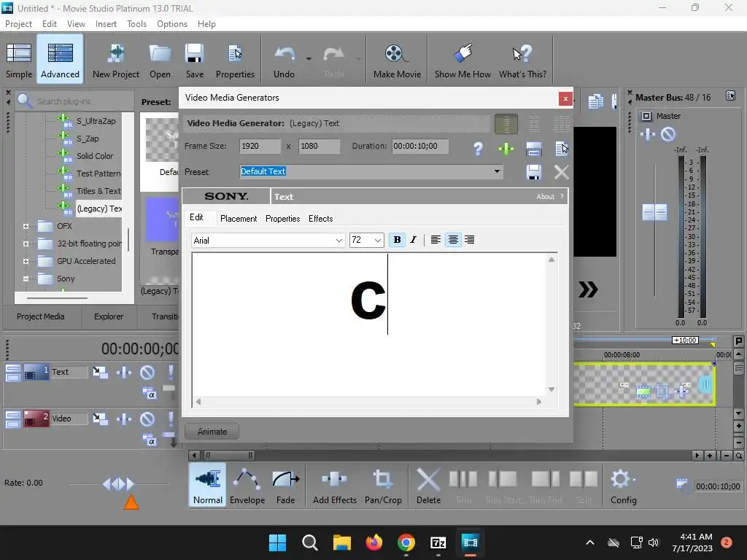Image resolution: width=747 pixels, height=560 pixels.
Task: Open Pan/Crop tool
Action: point(383,486)
